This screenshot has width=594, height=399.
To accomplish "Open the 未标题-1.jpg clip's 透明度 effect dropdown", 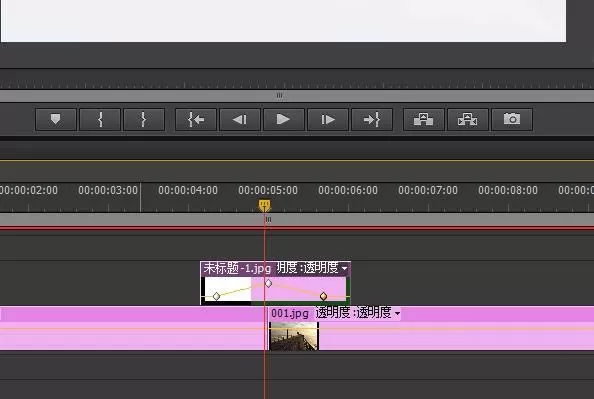I will pos(344,269).
